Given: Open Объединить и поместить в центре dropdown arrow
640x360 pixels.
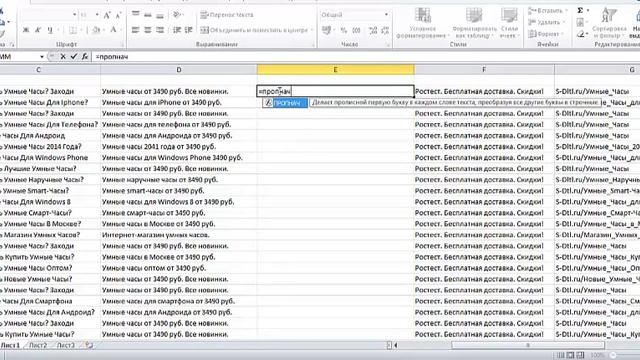Looking at the screenshot, I should 312,30.
